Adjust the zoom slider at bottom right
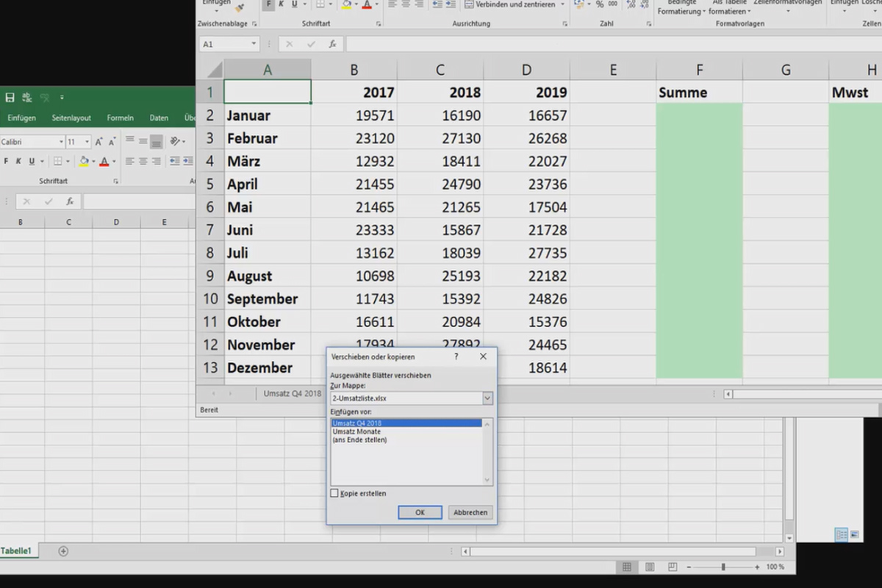Screen dimensions: 882x588 click(x=724, y=567)
